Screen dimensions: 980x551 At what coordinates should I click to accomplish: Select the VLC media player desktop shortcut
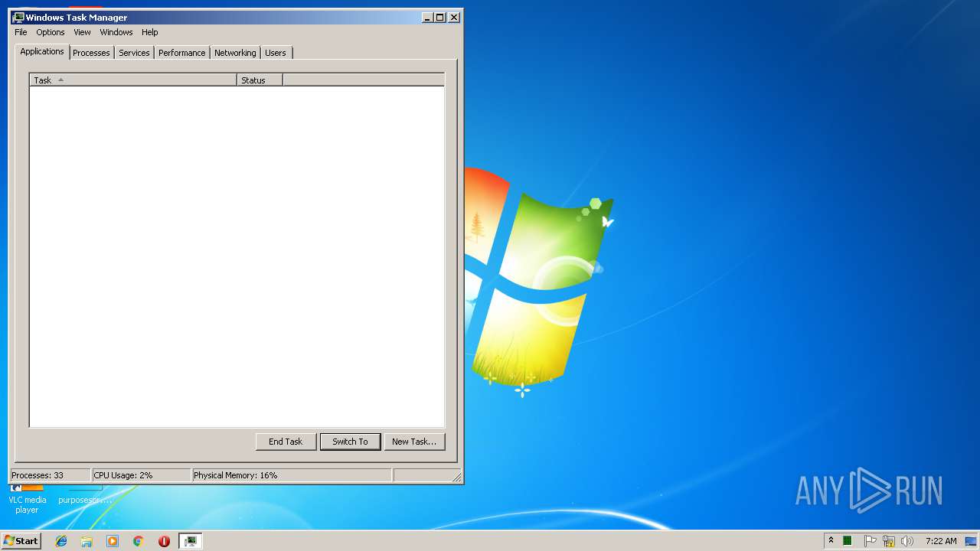click(27, 497)
